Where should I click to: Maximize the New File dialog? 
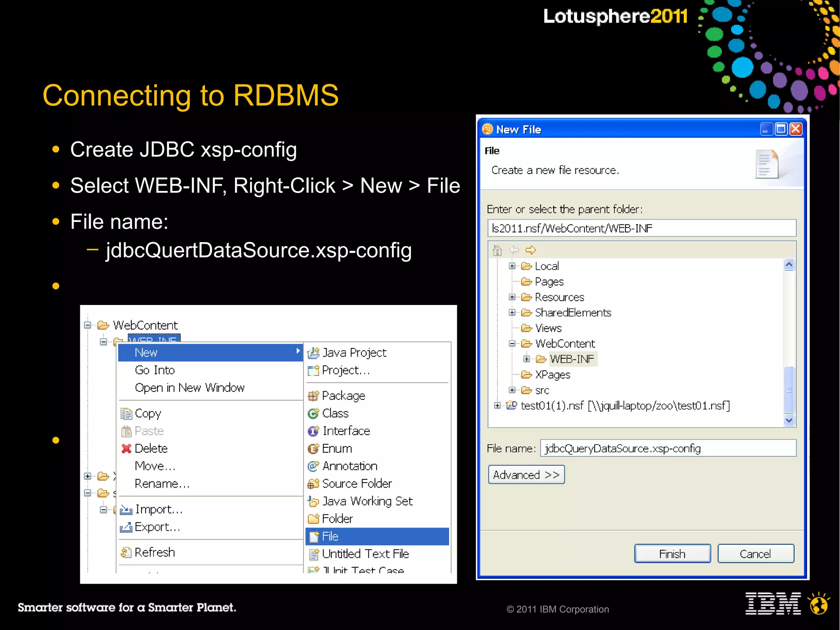(x=781, y=129)
